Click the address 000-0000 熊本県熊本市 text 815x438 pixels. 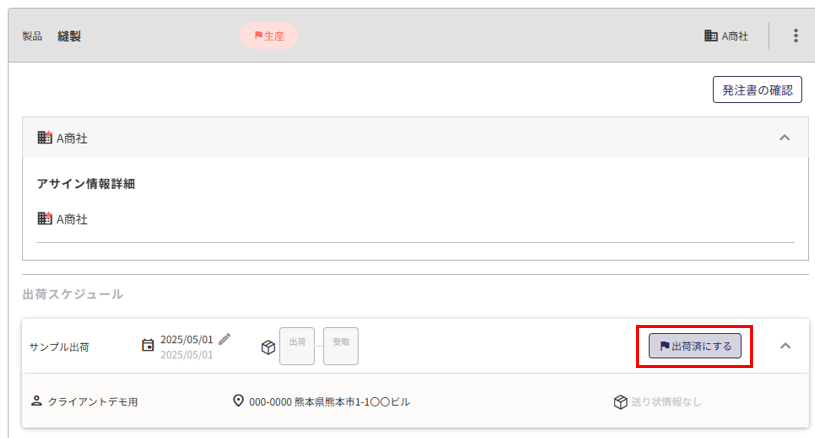pyautogui.click(x=330, y=402)
